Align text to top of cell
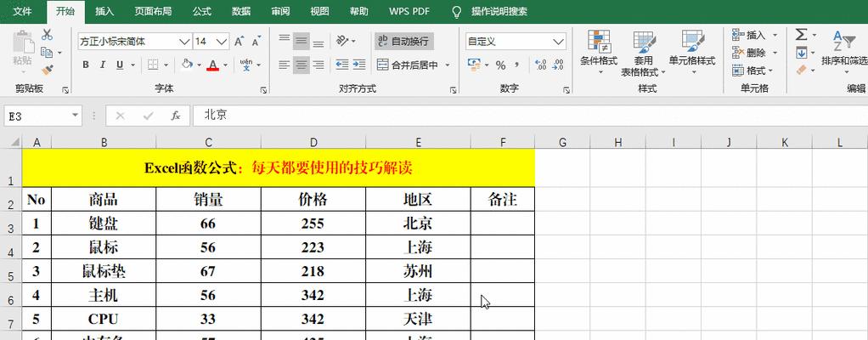This screenshot has height=340, width=868. (x=285, y=40)
